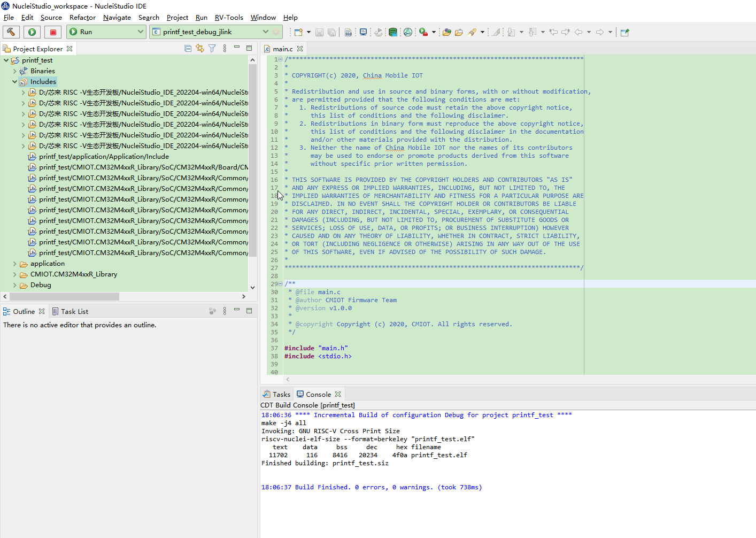Expand the application folder
Image resolution: width=756 pixels, height=538 pixels.
[x=14, y=264]
